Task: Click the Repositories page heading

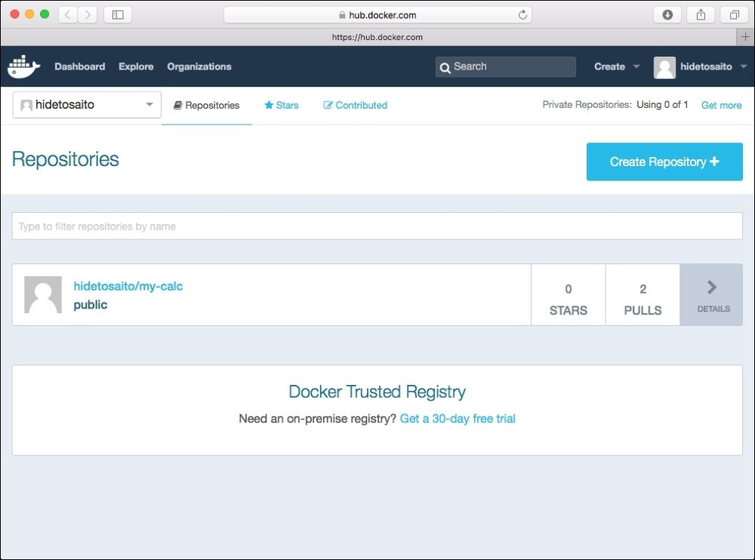Action: (x=66, y=159)
